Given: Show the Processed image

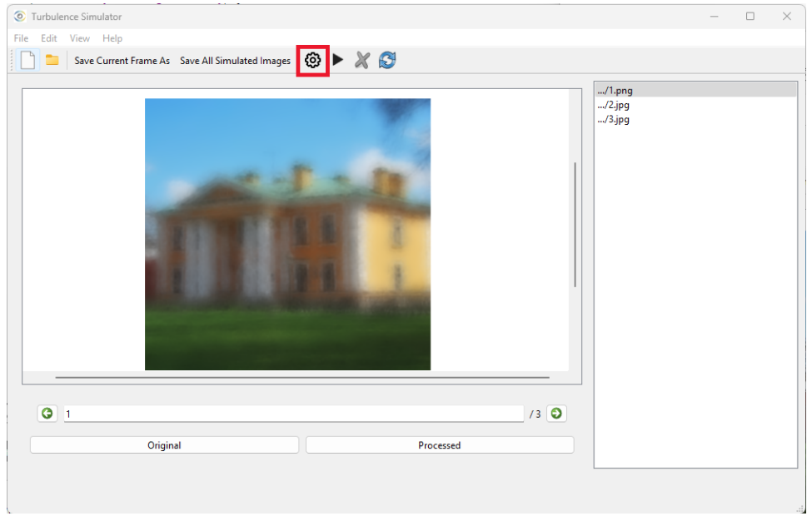Looking at the screenshot, I should pos(439,445).
